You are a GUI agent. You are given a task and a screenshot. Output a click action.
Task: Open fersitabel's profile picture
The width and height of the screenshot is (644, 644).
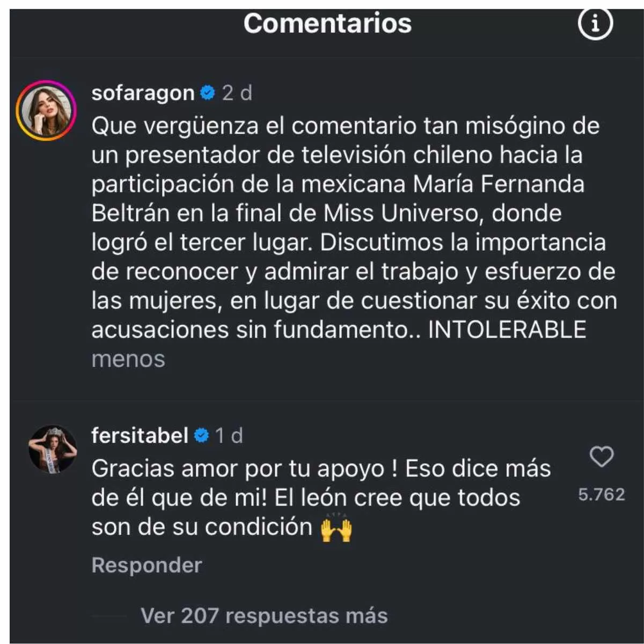tap(52, 449)
